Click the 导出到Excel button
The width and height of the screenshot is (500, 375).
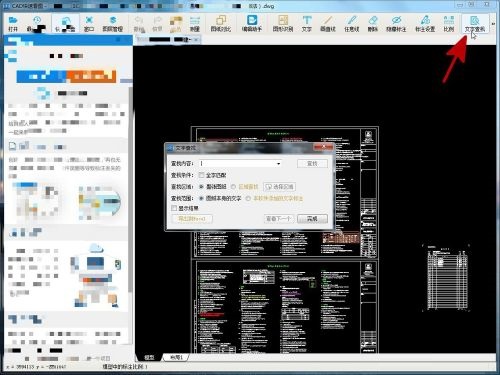click(x=192, y=219)
